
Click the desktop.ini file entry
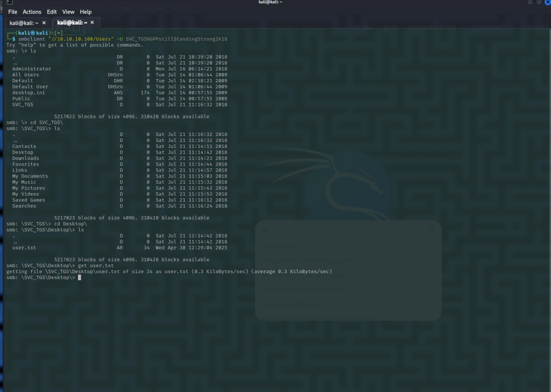(x=29, y=92)
